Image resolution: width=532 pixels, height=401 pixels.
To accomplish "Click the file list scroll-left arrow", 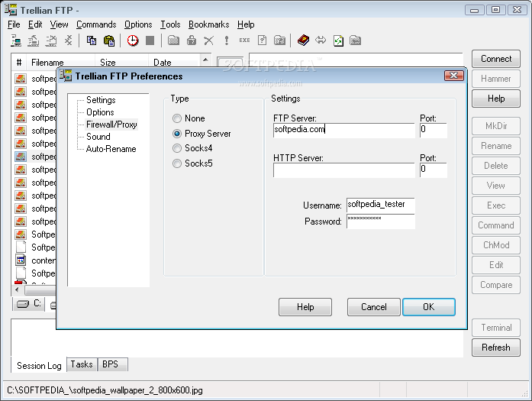I will click(x=18, y=289).
